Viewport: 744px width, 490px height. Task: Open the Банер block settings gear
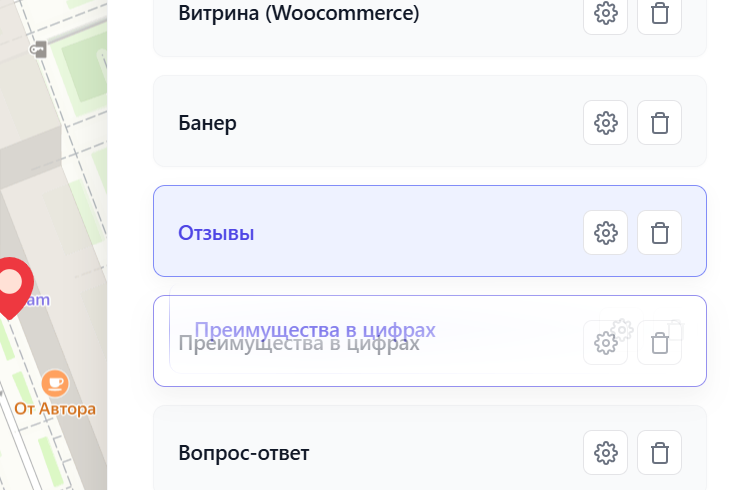(x=605, y=123)
